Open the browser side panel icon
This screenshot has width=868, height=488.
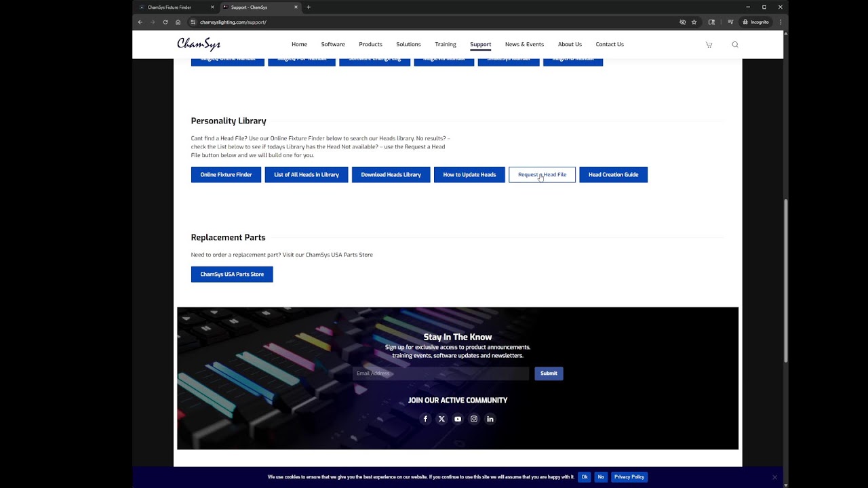tap(711, 22)
